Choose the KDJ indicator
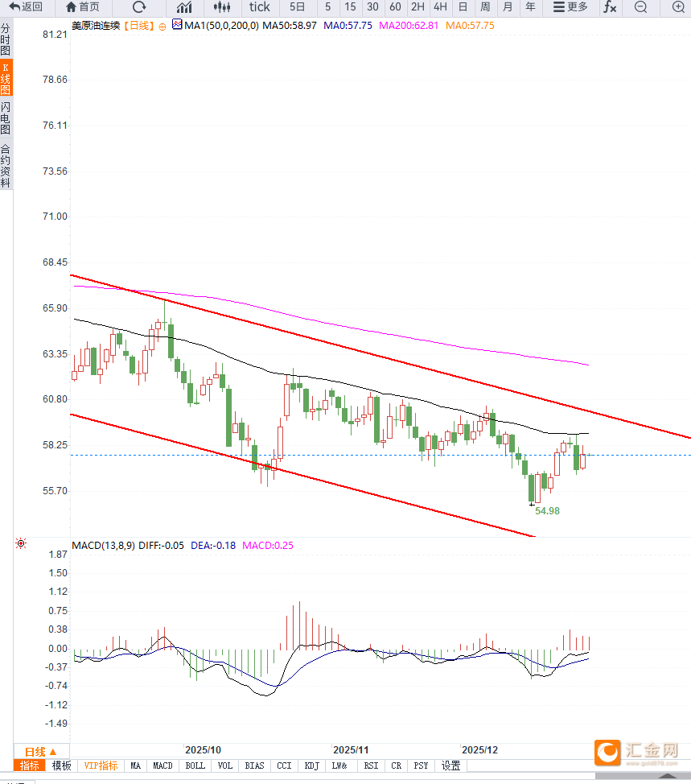The height and width of the screenshot is (784, 691). click(312, 765)
